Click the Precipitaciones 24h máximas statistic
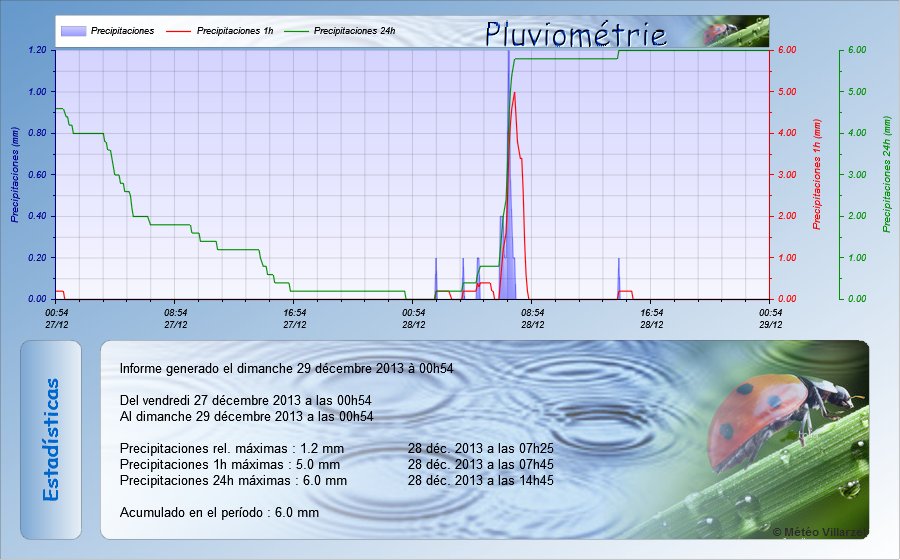This screenshot has width=900, height=560. tap(233, 480)
